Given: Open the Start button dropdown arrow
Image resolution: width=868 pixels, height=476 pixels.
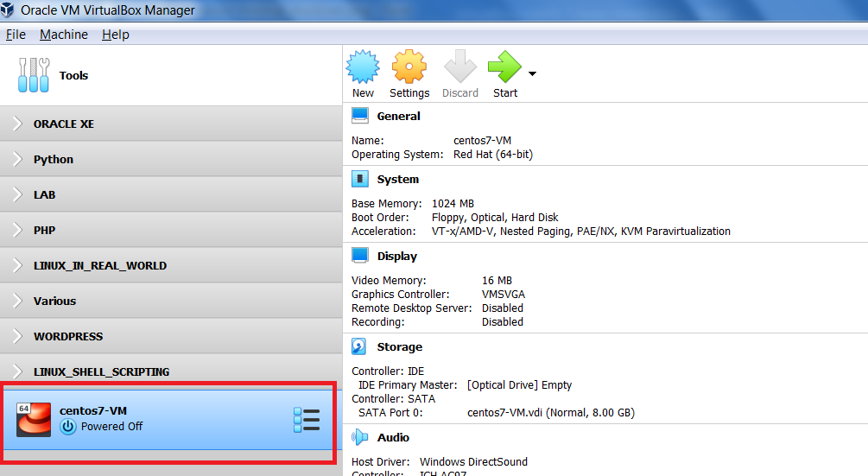Looking at the screenshot, I should [532, 73].
